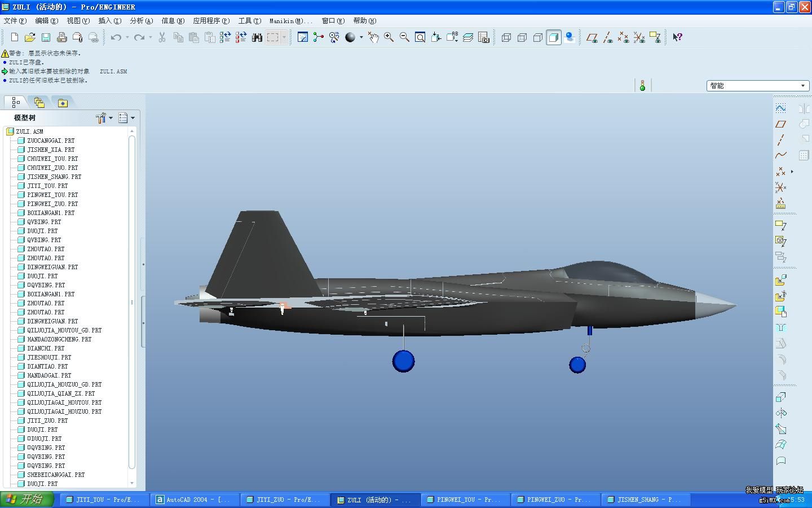The width and height of the screenshot is (812, 508).
Task: Toggle datum axes display
Action: point(608,37)
